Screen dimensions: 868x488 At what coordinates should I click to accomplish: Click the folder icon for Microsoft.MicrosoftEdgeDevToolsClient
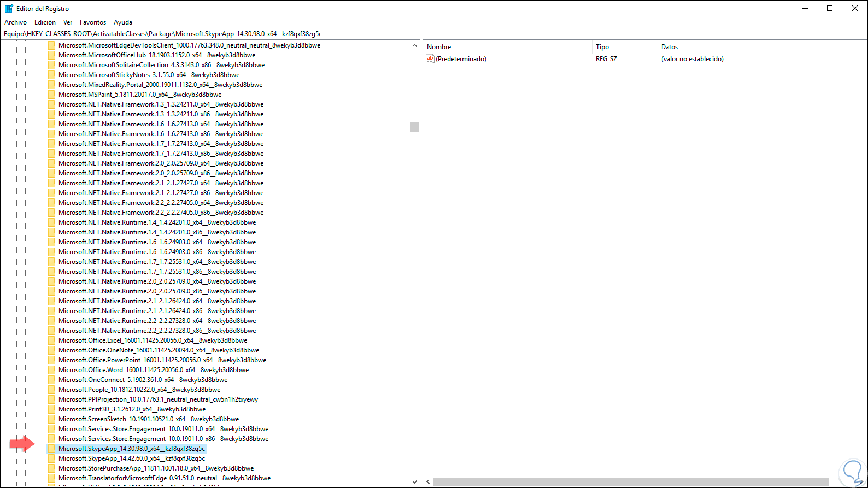click(51, 45)
